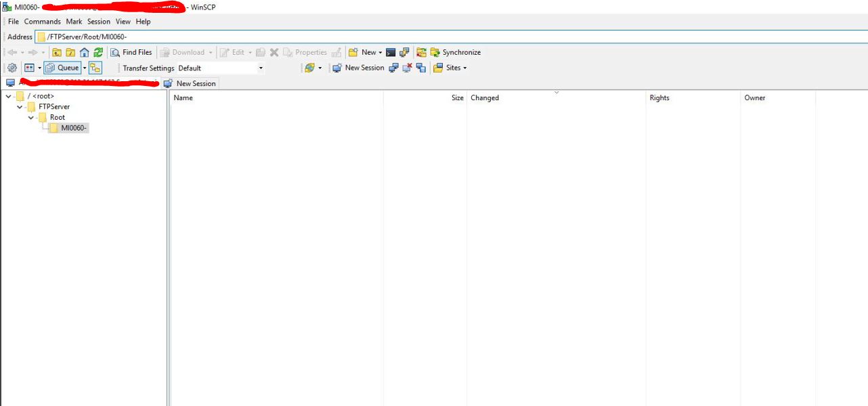The image size is (868, 406).
Task: Disconnect the current session icon
Action: [407, 68]
